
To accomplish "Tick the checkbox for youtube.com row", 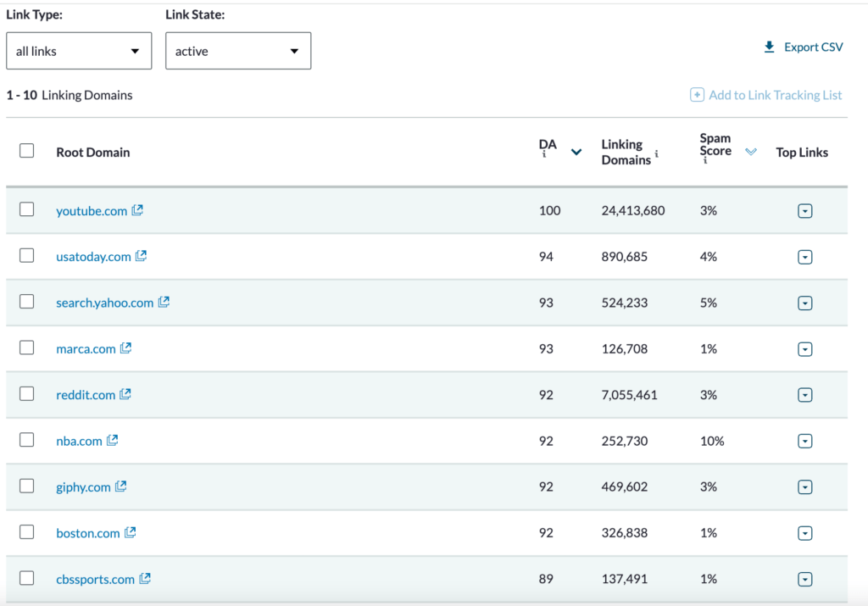I will pos(27,209).
